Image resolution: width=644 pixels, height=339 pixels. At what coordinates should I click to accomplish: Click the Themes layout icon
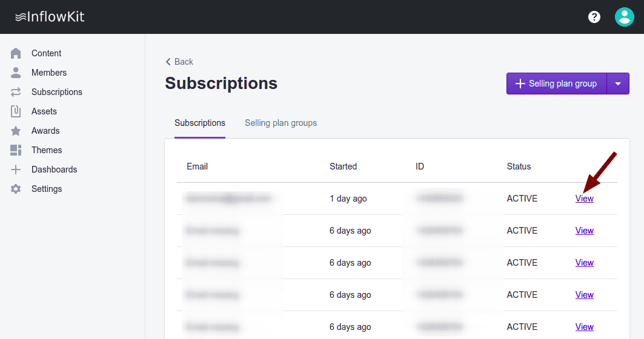(x=16, y=150)
